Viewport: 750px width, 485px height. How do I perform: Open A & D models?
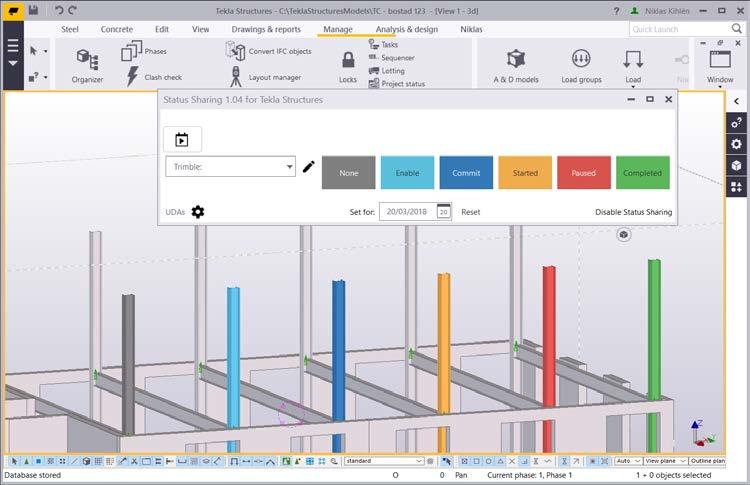(516, 66)
